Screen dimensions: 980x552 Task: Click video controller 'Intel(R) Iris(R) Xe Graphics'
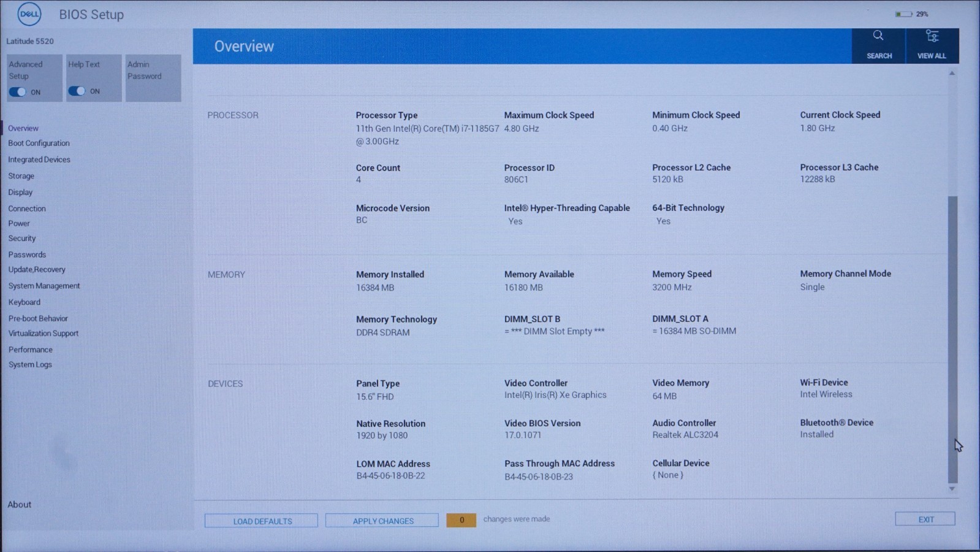click(x=555, y=395)
